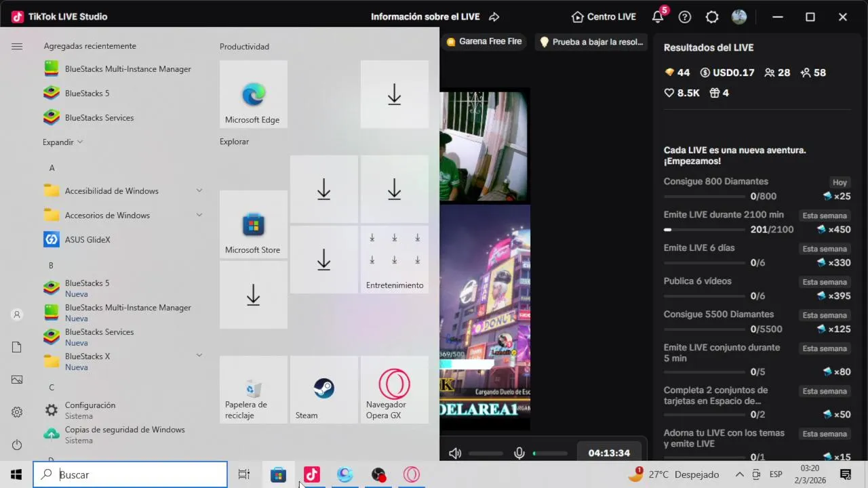Expand Accesibilidad de Windows folder
The image size is (868, 488).
pyautogui.click(x=122, y=191)
